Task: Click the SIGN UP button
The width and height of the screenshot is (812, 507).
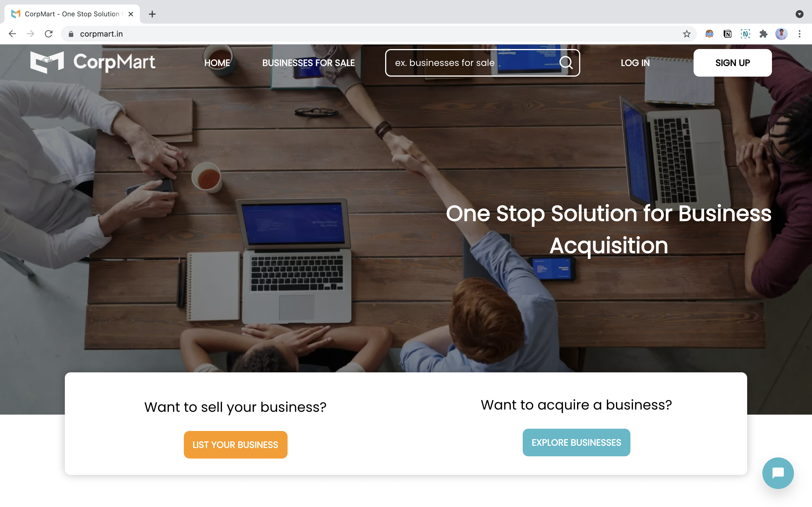Action: 732,63
